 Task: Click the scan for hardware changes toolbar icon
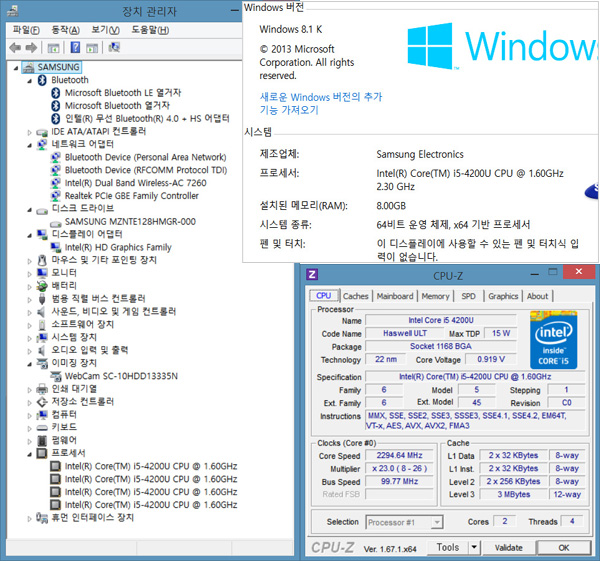pyautogui.click(x=114, y=47)
